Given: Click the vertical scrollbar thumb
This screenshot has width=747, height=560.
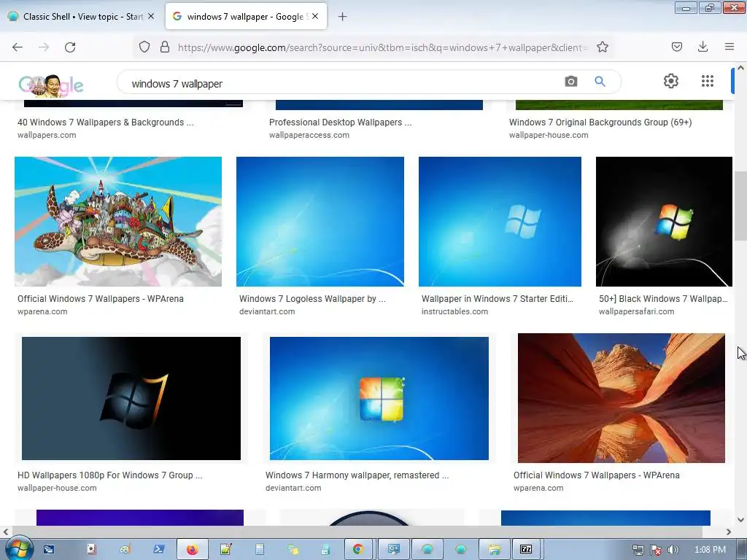Looking at the screenshot, I should (740, 206).
